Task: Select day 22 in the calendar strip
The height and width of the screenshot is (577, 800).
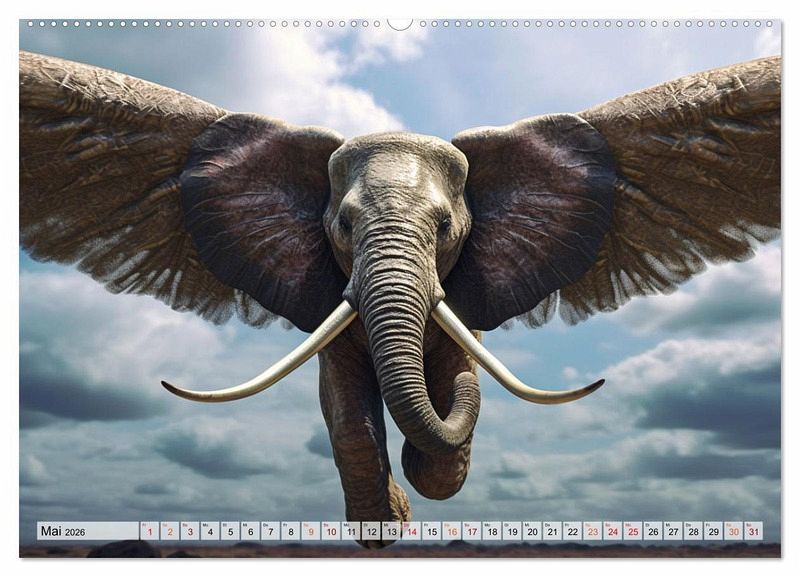Action: coord(572,531)
